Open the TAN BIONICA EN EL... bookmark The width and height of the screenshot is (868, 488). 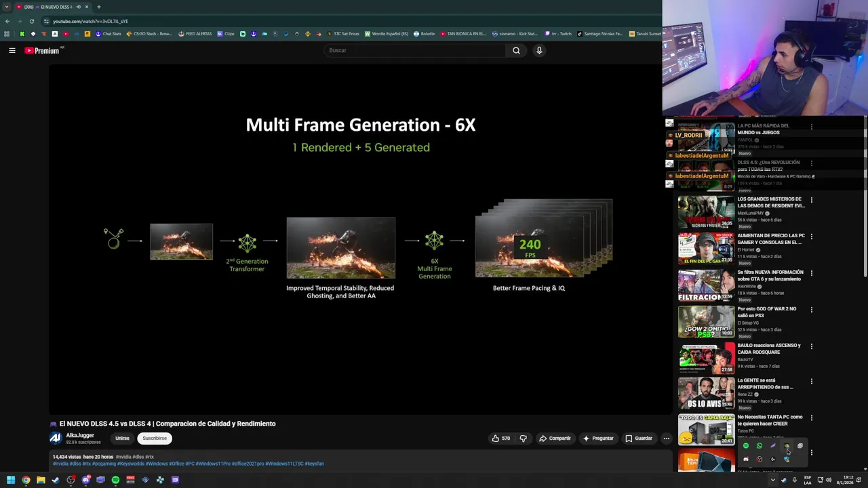[463, 34]
